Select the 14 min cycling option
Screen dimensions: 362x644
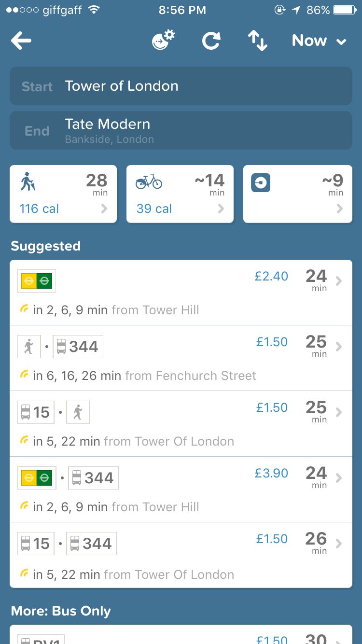click(x=180, y=194)
